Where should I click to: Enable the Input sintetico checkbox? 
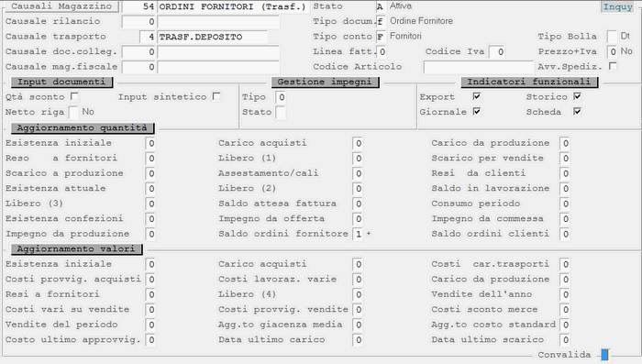[x=216, y=96]
